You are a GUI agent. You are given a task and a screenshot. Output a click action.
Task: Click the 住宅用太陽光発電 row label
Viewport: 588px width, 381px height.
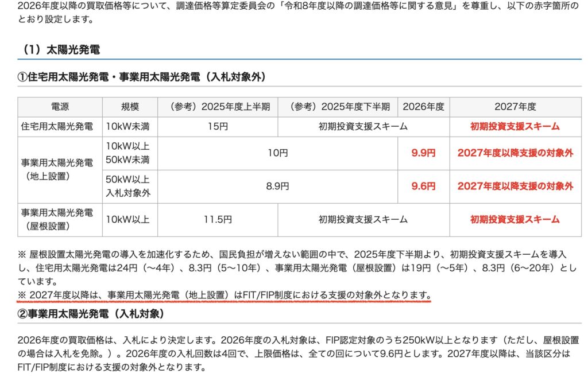(59, 125)
